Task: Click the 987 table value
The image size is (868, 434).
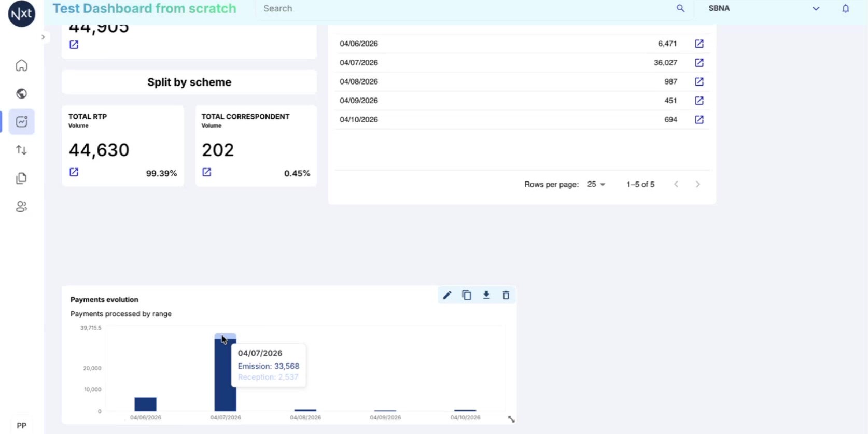Action: click(670, 82)
